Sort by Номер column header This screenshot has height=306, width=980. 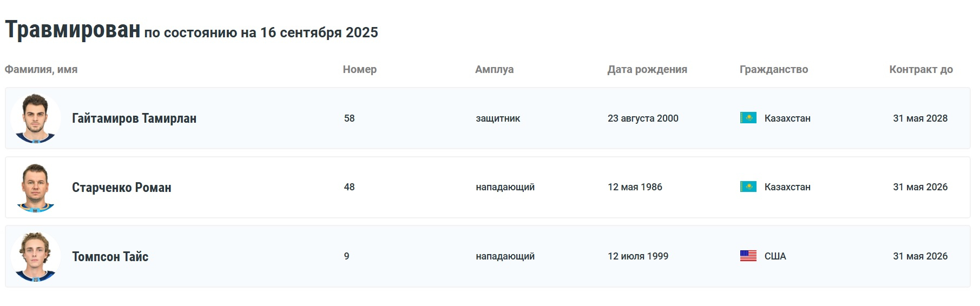pos(360,69)
